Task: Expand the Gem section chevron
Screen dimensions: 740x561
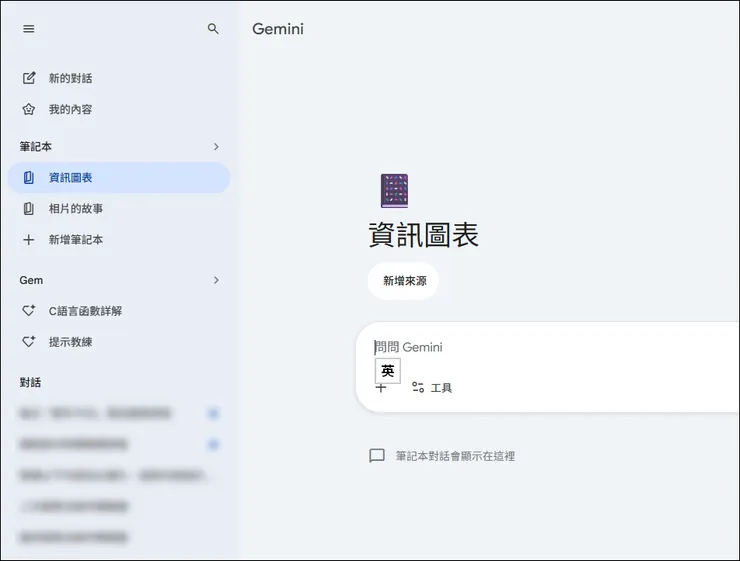Action: tap(216, 280)
